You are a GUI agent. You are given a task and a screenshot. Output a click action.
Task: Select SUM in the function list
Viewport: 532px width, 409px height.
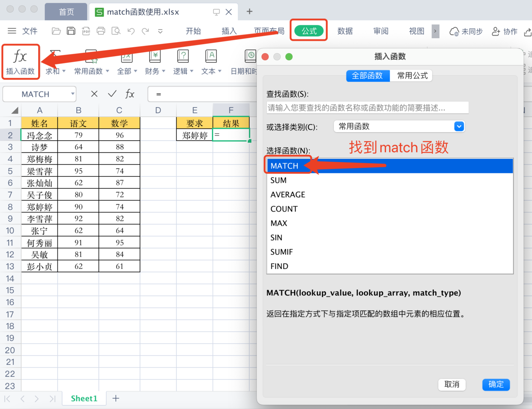click(x=390, y=180)
